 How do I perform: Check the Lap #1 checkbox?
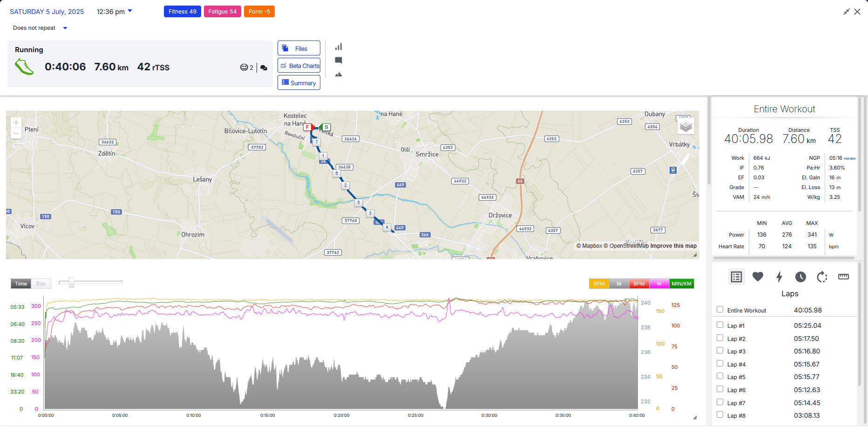(x=720, y=325)
